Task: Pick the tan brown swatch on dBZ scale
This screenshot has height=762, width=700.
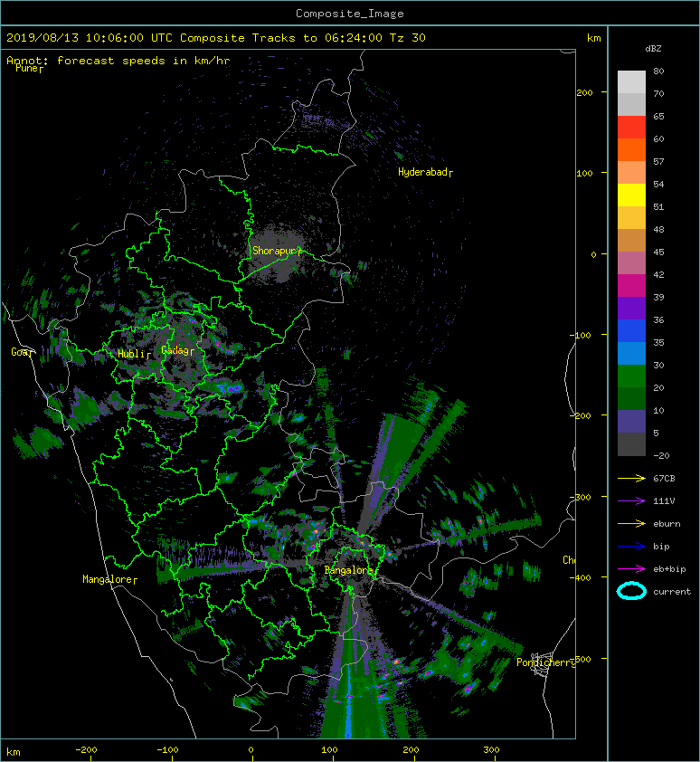Action: pyautogui.click(x=631, y=240)
